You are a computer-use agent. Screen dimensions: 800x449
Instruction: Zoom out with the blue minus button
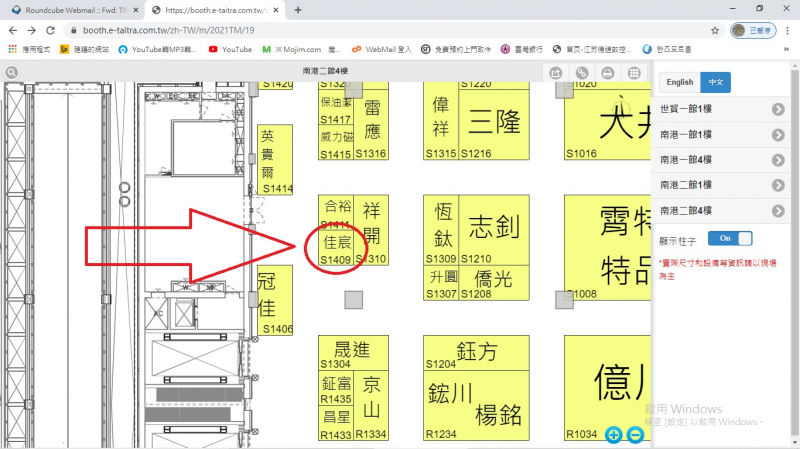point(634,435)
